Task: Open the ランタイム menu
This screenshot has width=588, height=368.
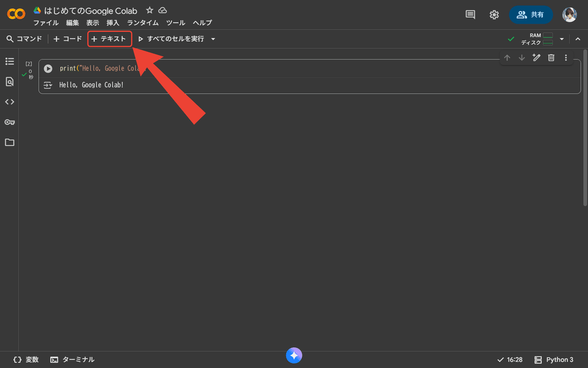Action: (143, 23)
